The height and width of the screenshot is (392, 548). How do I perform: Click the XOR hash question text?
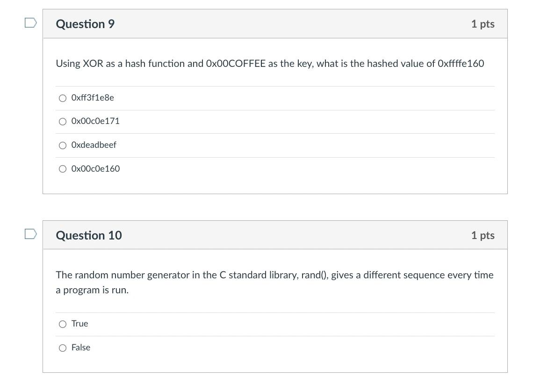(x=270, y=64)
